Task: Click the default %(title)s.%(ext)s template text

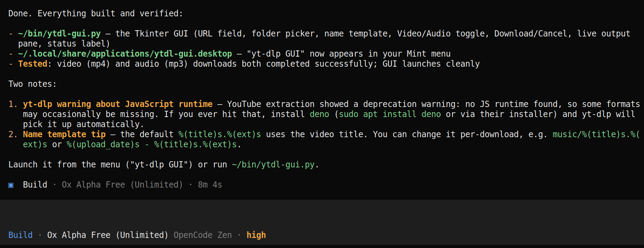Action: [x=220, y=134]
